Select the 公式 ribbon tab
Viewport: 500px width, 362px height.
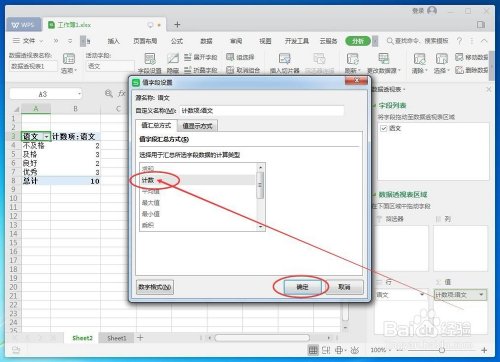point(177,41)
